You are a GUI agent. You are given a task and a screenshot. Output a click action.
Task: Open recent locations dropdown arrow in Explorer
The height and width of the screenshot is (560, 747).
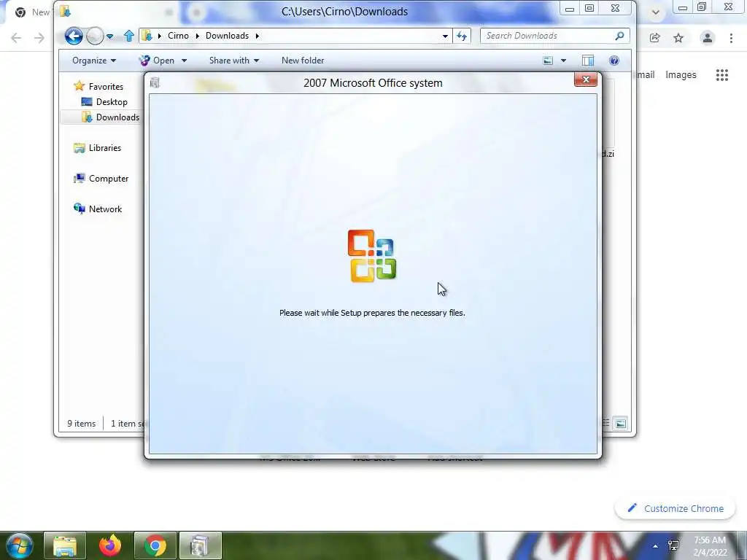click(x=110, y=36)
